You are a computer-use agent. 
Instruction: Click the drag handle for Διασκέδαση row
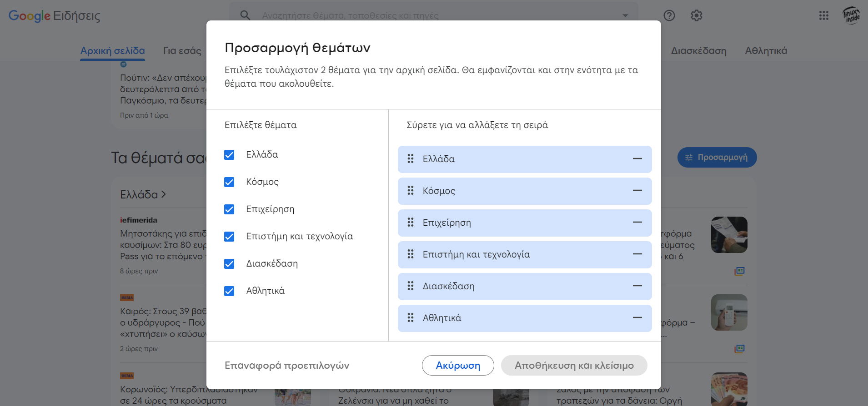411,286
